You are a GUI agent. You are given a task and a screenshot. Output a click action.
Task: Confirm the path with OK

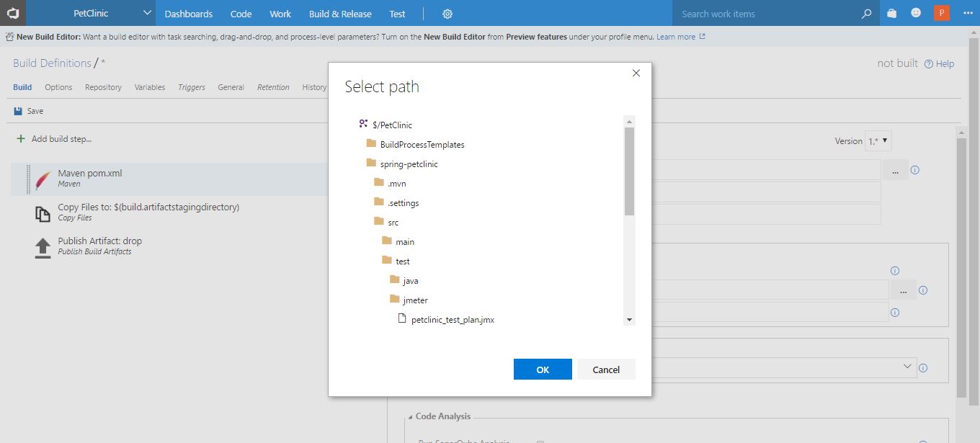[543, 369]
